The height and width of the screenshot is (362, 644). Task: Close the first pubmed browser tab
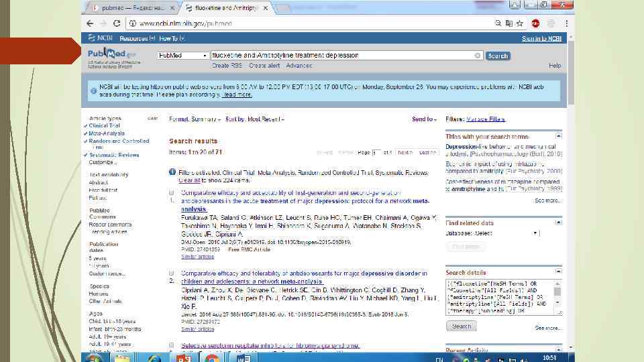tap(172, 8)
